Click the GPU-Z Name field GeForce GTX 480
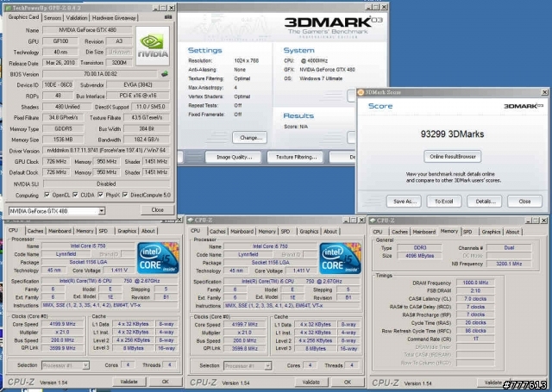 click(87, 30)
